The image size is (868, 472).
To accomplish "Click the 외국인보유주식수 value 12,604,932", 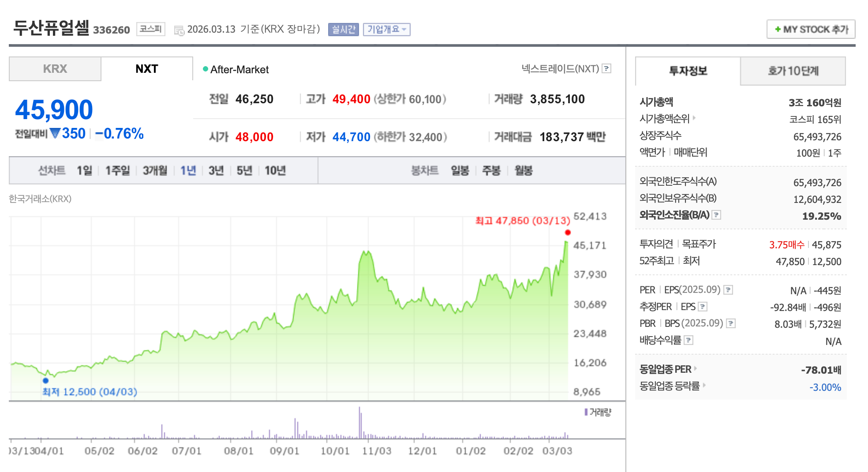I will (817, 199).
